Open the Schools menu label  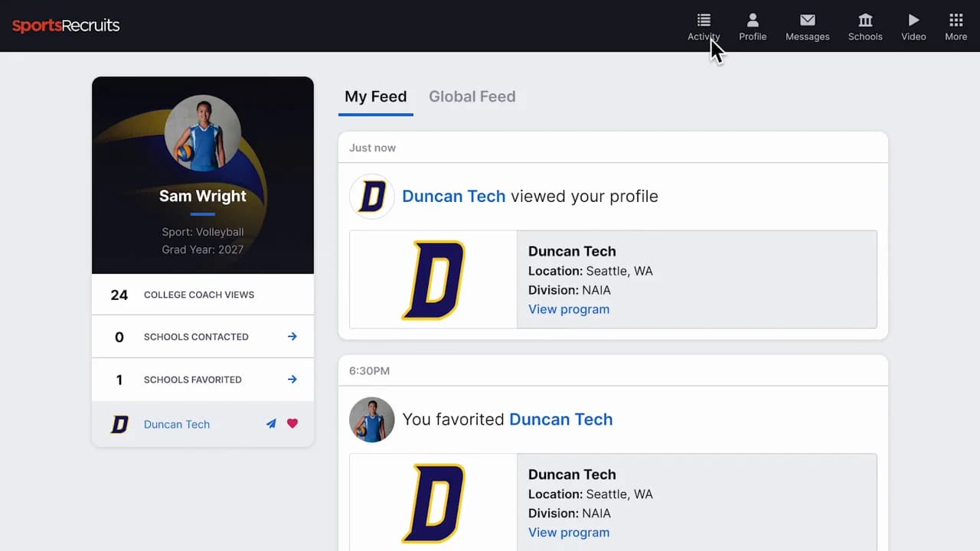click(x=865, y=37)
